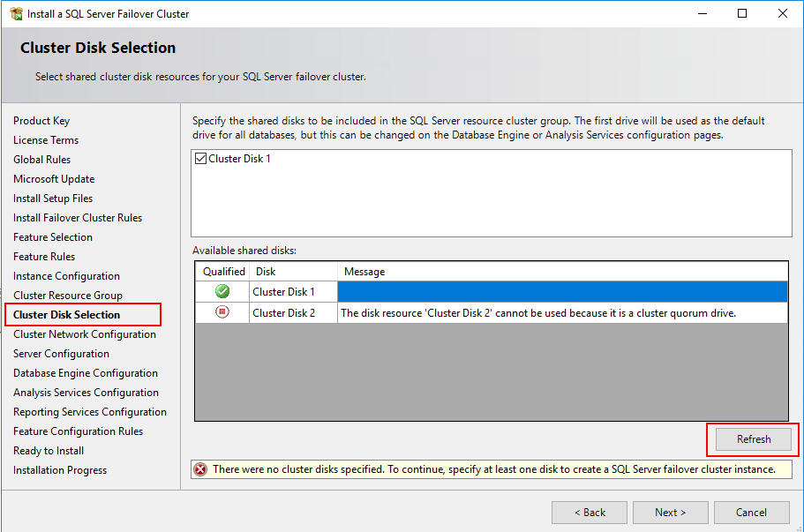The image size is (804, 532).
Task: Select Installation Progress in the step list
Action: [x=60, y=470]
